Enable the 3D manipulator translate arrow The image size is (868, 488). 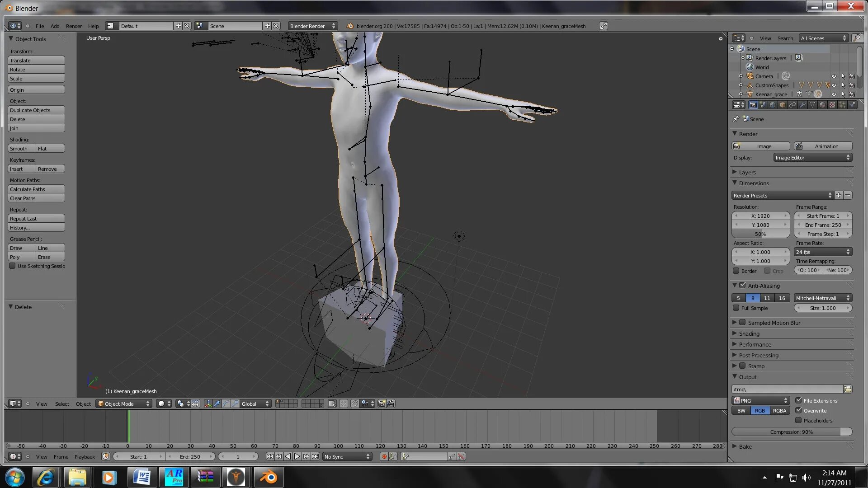coord(217,404)
